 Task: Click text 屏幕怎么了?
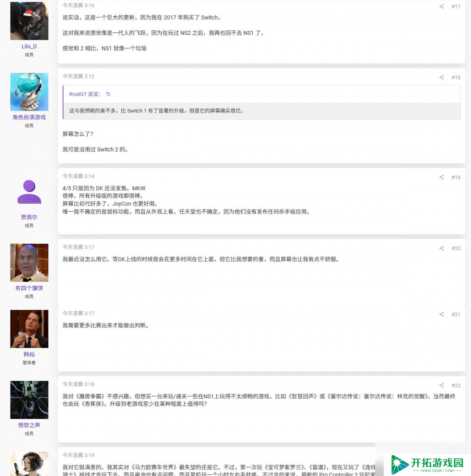point(78,134)
